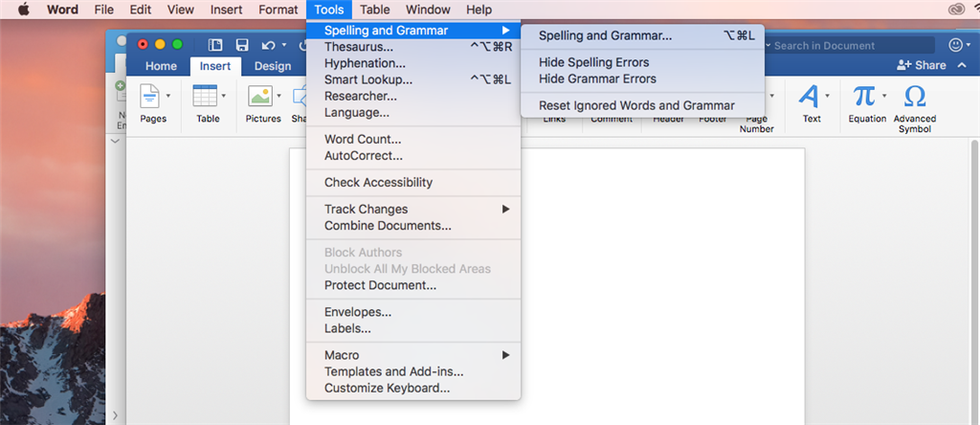Click the smiley feedback icon
Viewport: 980px width, 425px height.
click(956, 45)
